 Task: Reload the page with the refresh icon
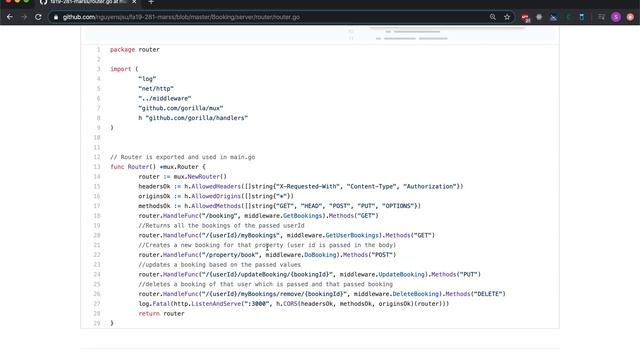point(38,17)
